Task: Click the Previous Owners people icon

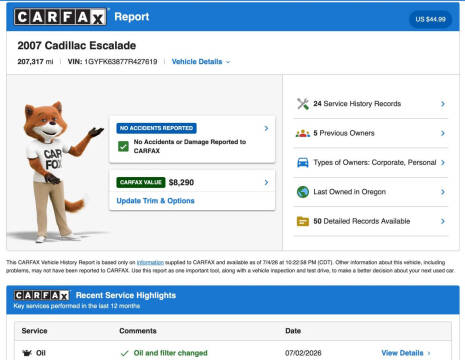Action: [x=303, y=133]
